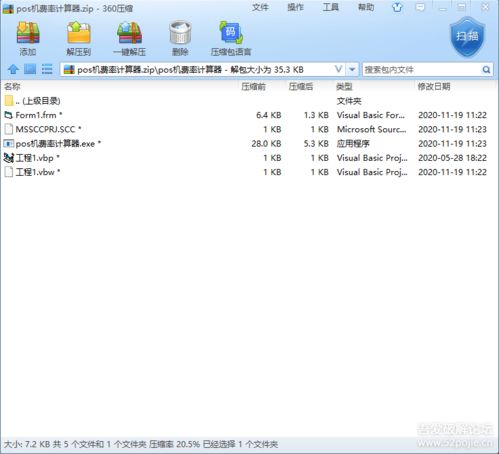Click the 添加 (Add) toolbar icon

tap(28, 33)
